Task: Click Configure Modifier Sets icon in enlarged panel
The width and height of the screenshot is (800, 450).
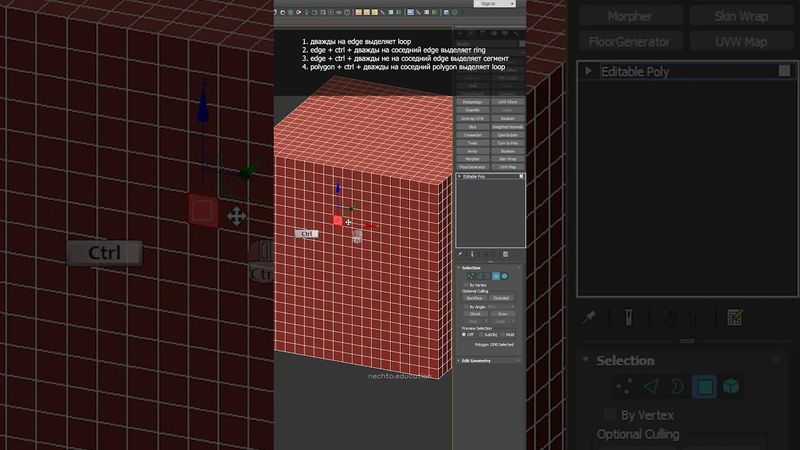Action: [735, 317]
